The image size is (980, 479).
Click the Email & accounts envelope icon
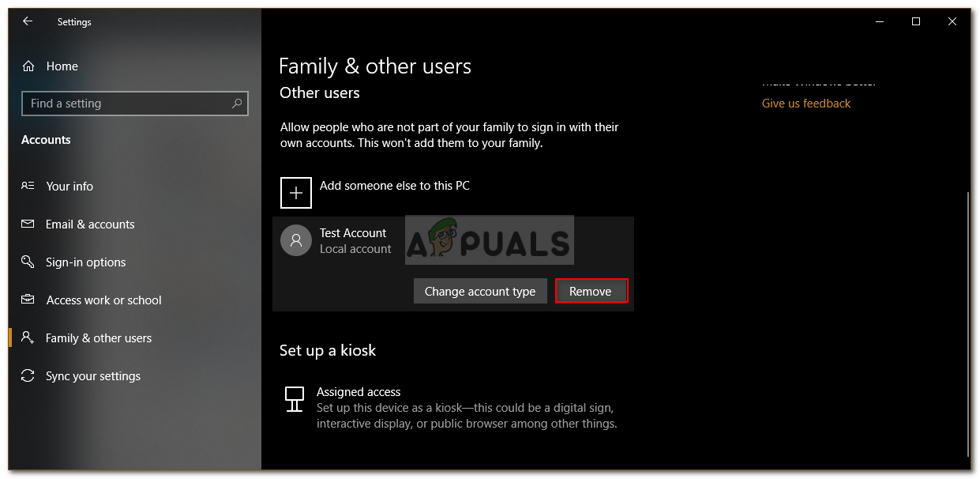click(x=28, y=224)
